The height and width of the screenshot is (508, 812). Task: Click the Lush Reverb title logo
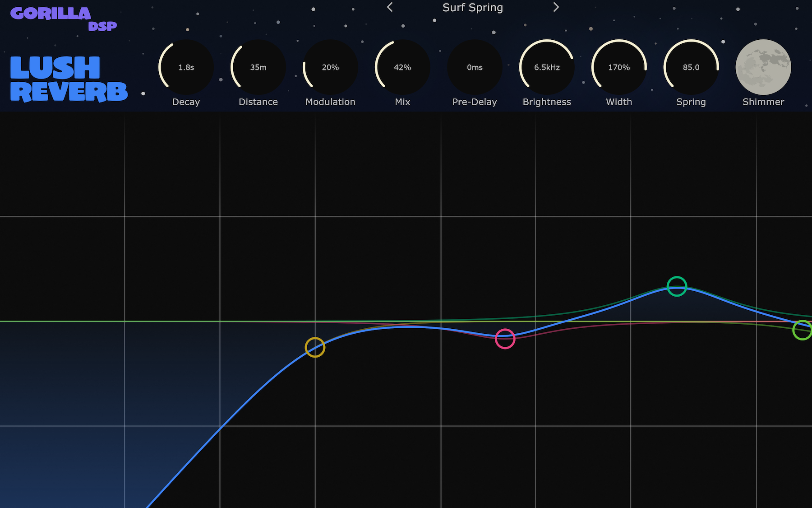[x=69, y=79]
